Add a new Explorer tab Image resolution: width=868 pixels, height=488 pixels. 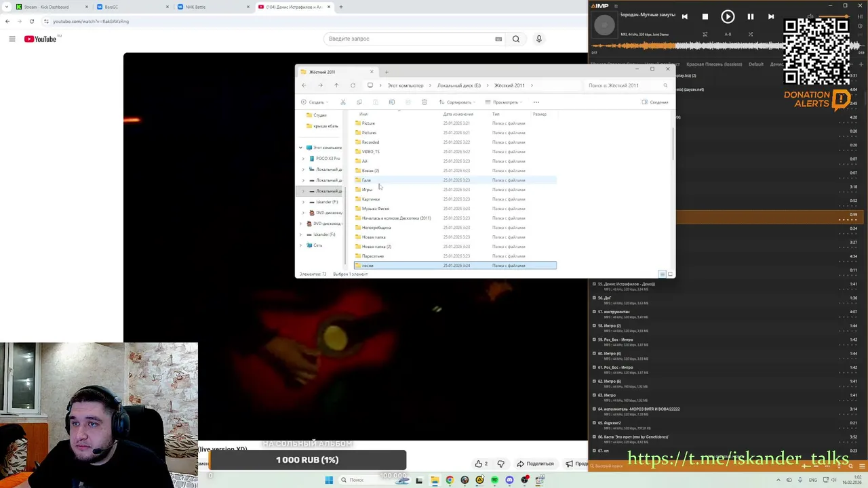coord(387,72)
